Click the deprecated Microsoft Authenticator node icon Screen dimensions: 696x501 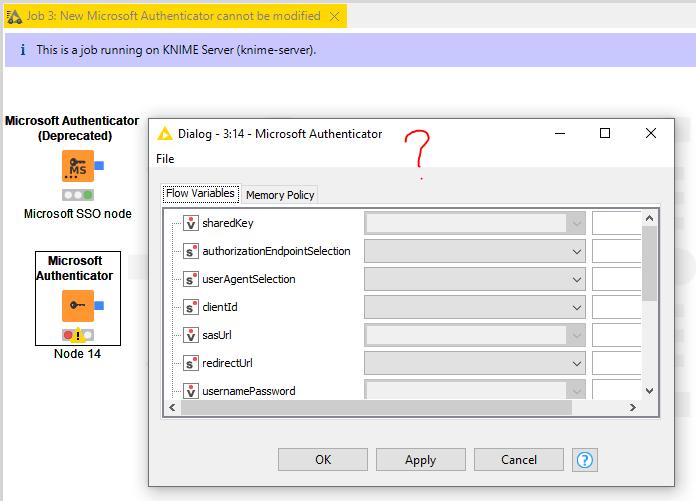[x=77, y=167]
